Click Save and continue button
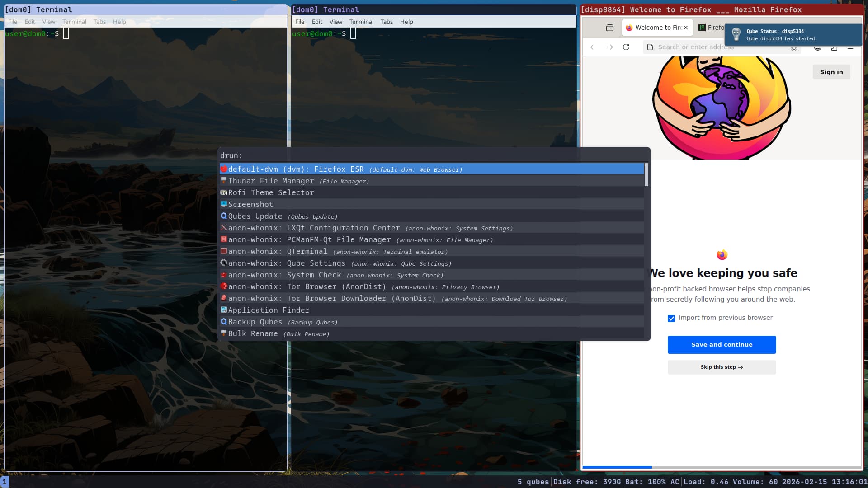This screenshot has height=488, width=868. click(722, 344)
